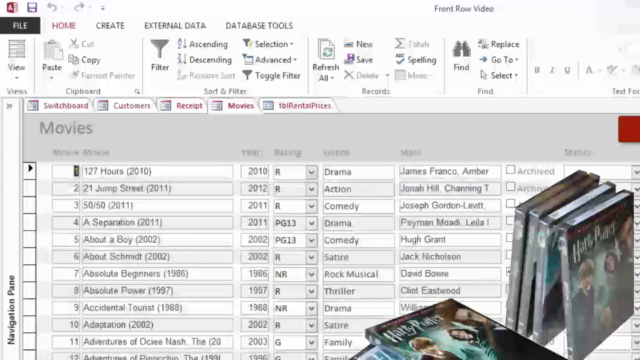Open the Select dropdown in Find group
Screen dimensions: 640x360
pyautogui.click(x=499, y=76)
